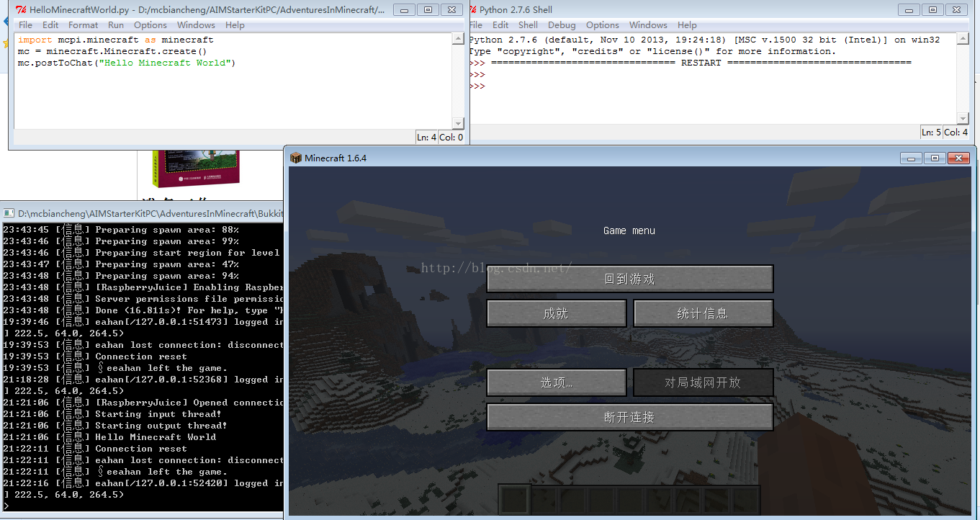Screen dimensions: 980x520
Task: Click 对局域网开放 button in Minecraft
Action: (x=703, y=382)
